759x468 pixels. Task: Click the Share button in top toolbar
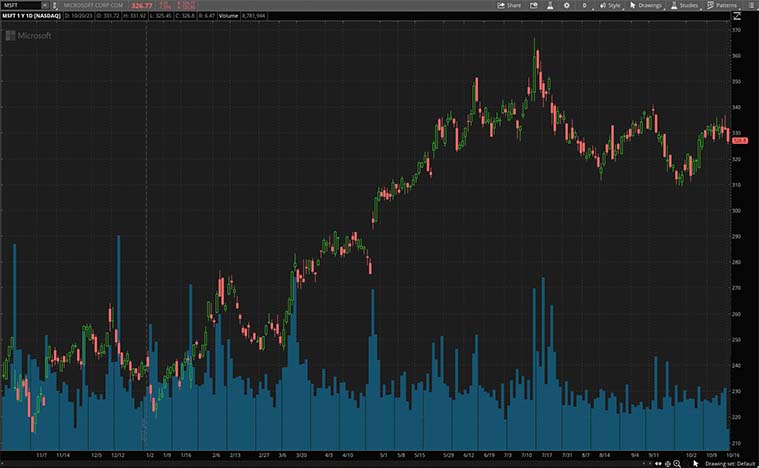[509, 5]
